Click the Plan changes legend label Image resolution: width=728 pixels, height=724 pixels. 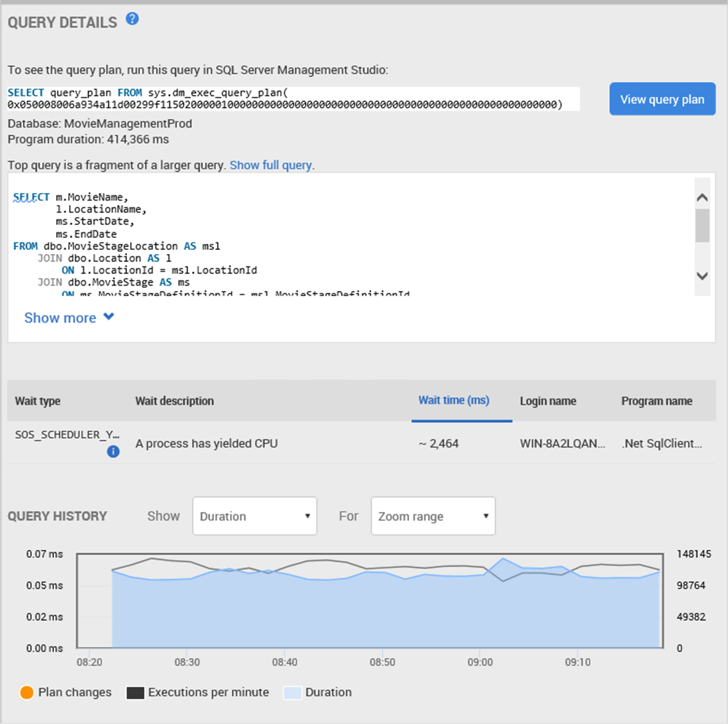pos(75,692)
